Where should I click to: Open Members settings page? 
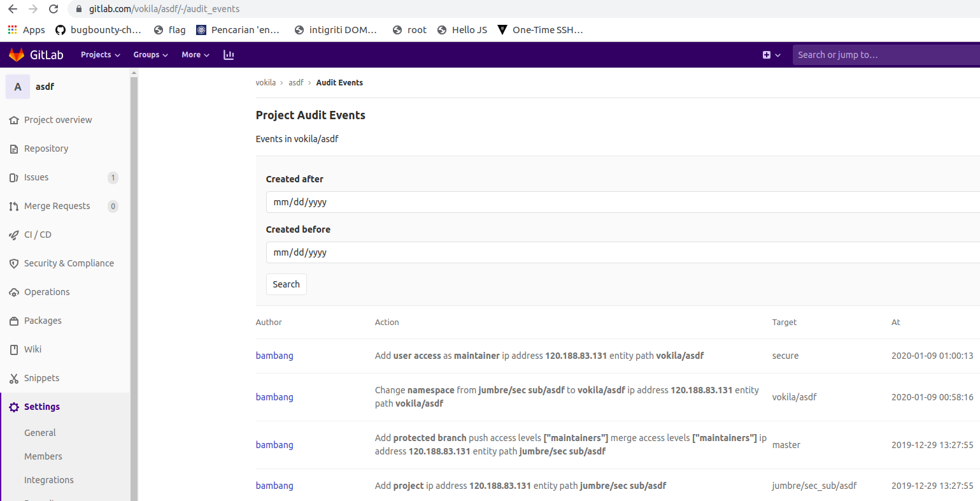[43, 456]
